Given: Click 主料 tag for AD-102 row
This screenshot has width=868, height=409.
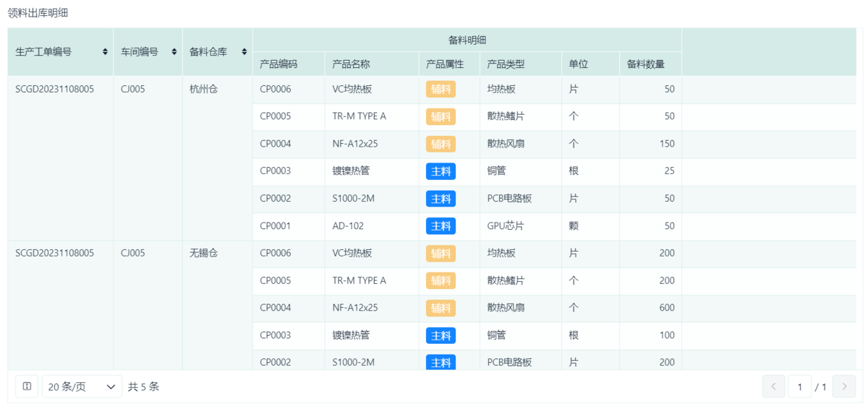Looking at the screenshot, I should click(441, 226).
